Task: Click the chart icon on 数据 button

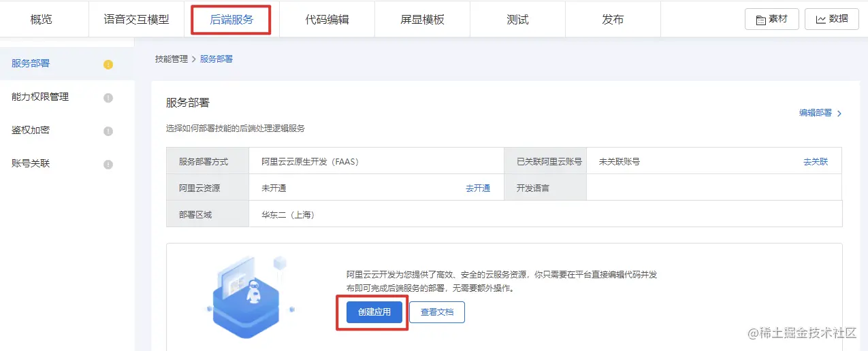Action: click(x=820, y=19)
